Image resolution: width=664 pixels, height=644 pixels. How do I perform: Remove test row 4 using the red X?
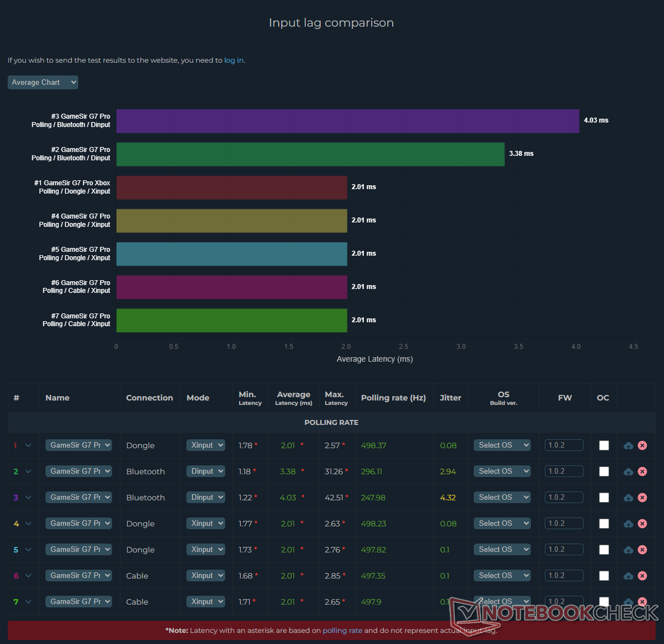click(x=642, y=524)
